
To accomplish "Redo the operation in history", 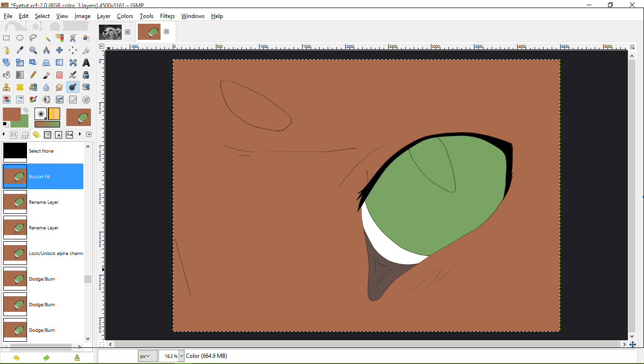I will [46, 358].
